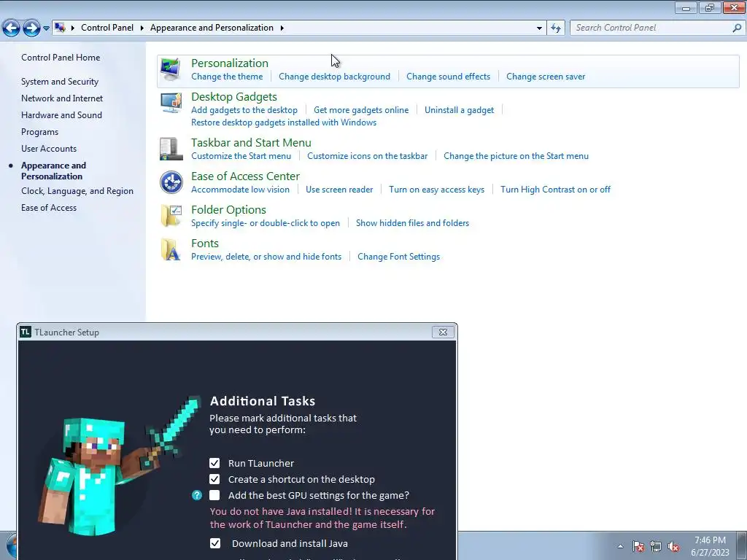The height and width of the screenshot is (560, 747).
Task: Click the TLauncher logo in title bar
Action: [26, 332]
